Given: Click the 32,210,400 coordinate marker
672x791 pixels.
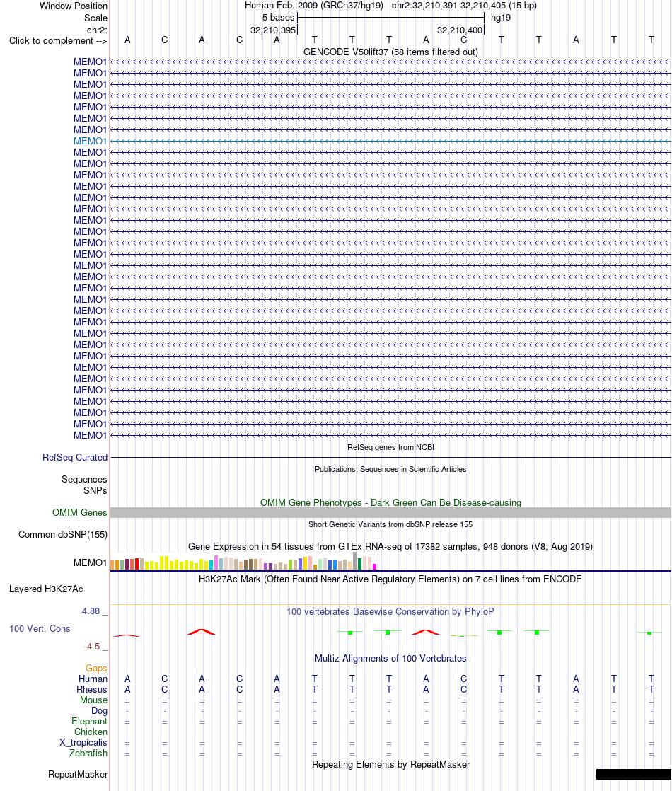Looking at the screenshot, I should click(460, 30).
